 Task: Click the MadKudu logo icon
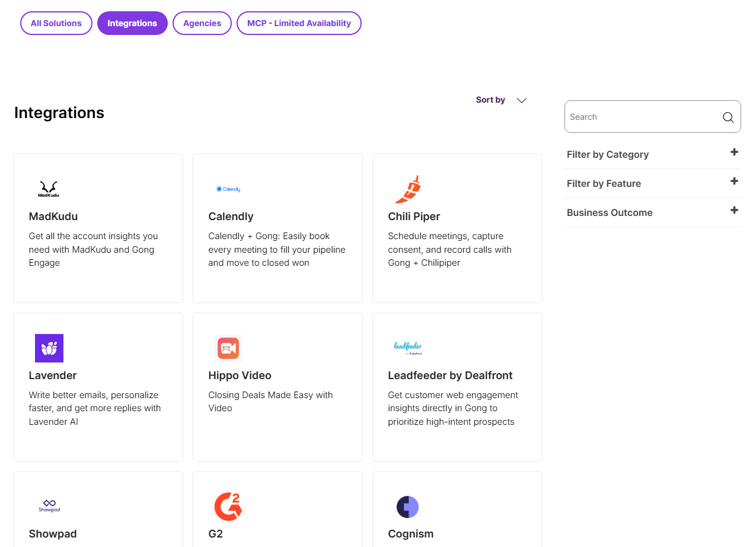coord(49,189)
